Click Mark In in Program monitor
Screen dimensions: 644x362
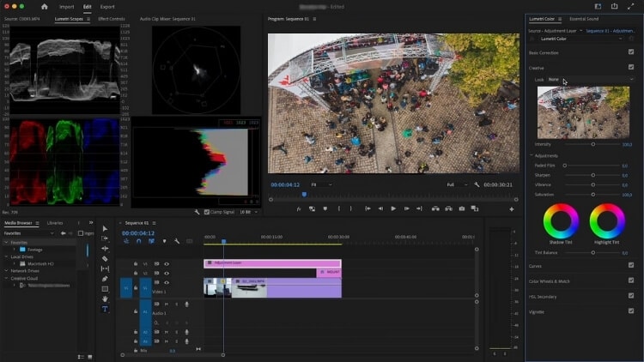pyautogui.click(x=339, y=208)
